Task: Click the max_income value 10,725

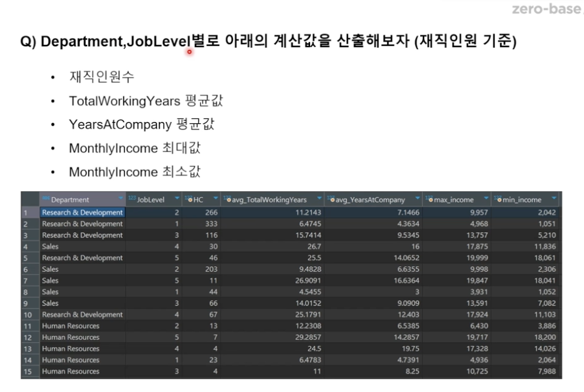Action: [478, 371]
